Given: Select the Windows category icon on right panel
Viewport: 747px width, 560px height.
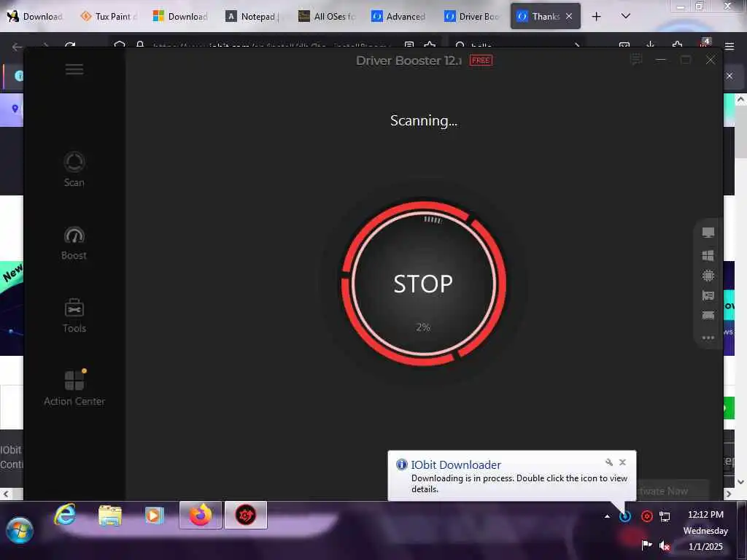Looking at the screenshot, I should click(708, 255).
